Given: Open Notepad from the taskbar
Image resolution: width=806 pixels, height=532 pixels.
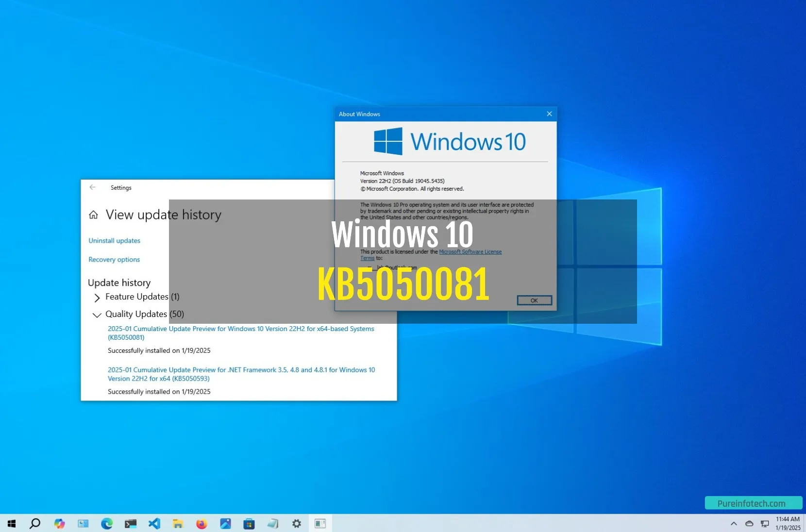Looking at the screenshot, I should [273, 523].
